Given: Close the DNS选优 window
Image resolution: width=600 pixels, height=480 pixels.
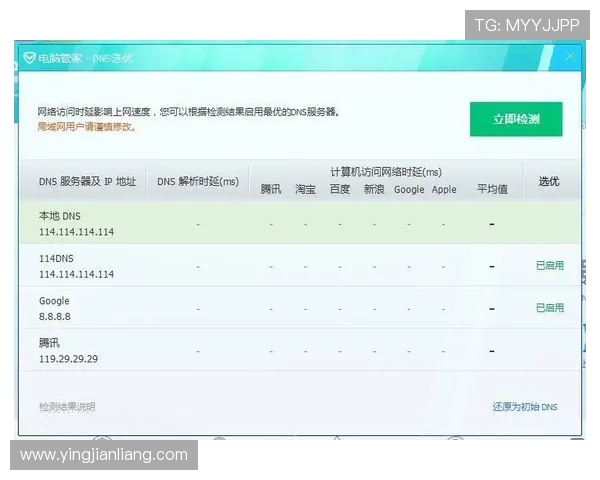Looking at the screenshot, I should [569, 57].
